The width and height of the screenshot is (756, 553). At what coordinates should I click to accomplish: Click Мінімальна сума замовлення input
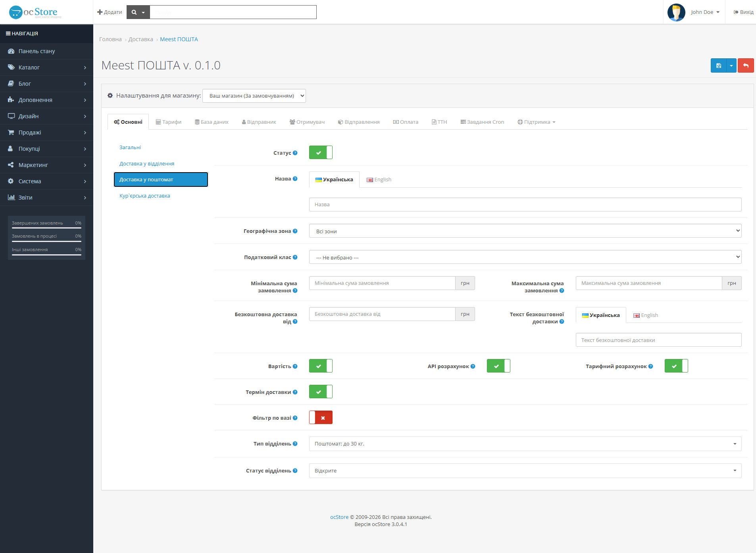382,283
